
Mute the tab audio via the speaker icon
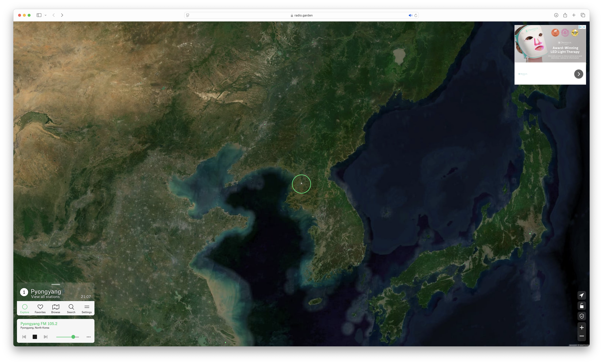pos(410,15)
